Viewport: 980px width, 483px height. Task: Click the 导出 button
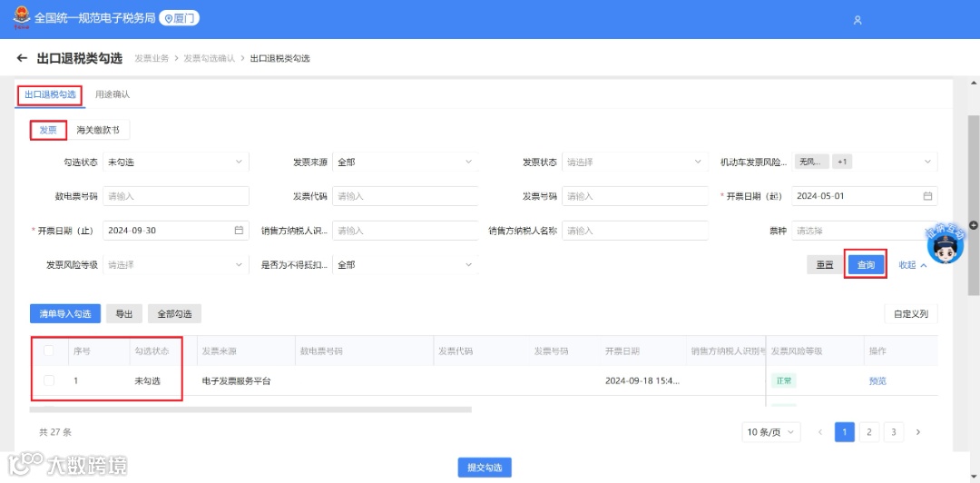pos(124,314)
